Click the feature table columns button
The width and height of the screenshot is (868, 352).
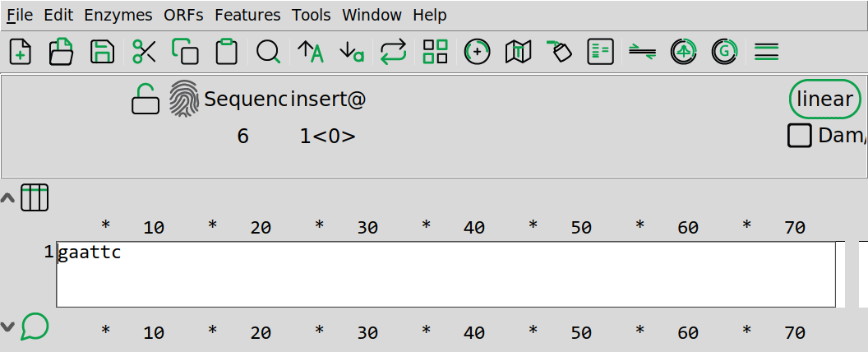(35, 198)
